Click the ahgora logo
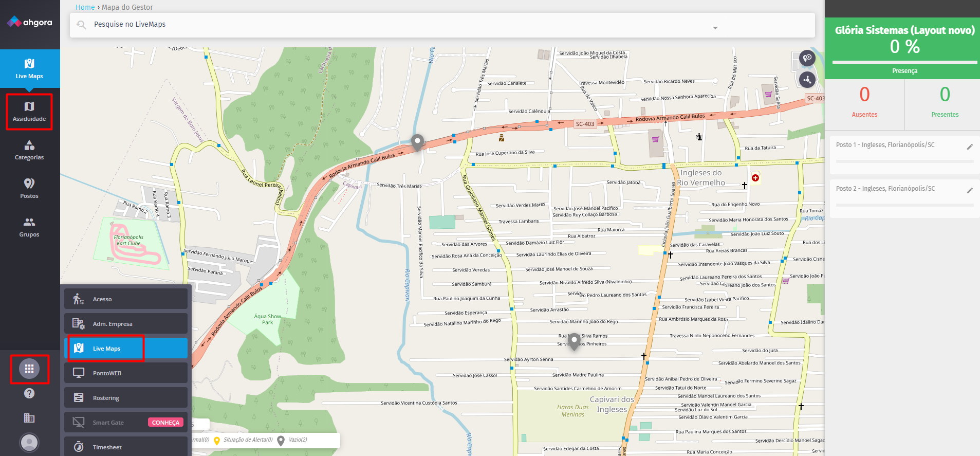This screenshot has width=980, height=456. tap(29, 22)
